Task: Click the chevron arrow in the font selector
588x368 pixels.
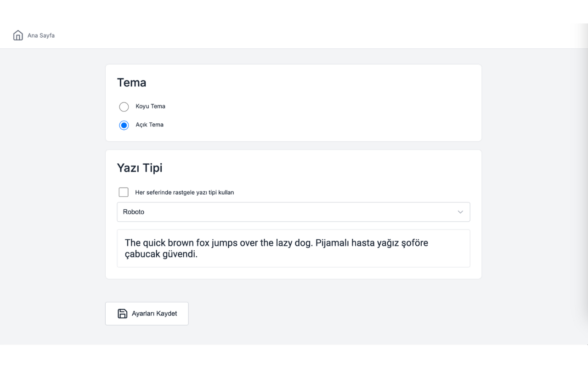Action: (x=460, y=212)
